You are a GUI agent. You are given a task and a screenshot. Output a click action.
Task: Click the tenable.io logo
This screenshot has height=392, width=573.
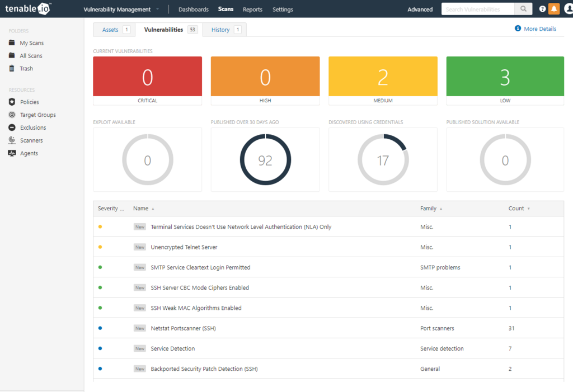(28, 8)
